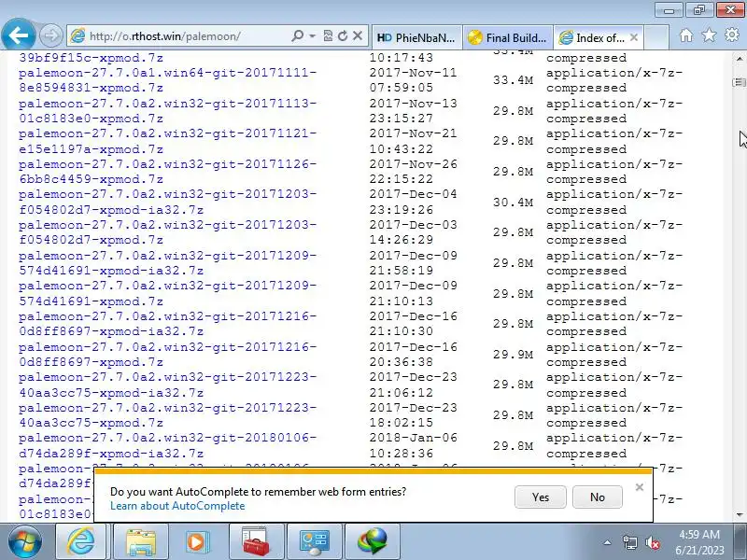Open the Control Panel taskbar icon

pos(314,541)
